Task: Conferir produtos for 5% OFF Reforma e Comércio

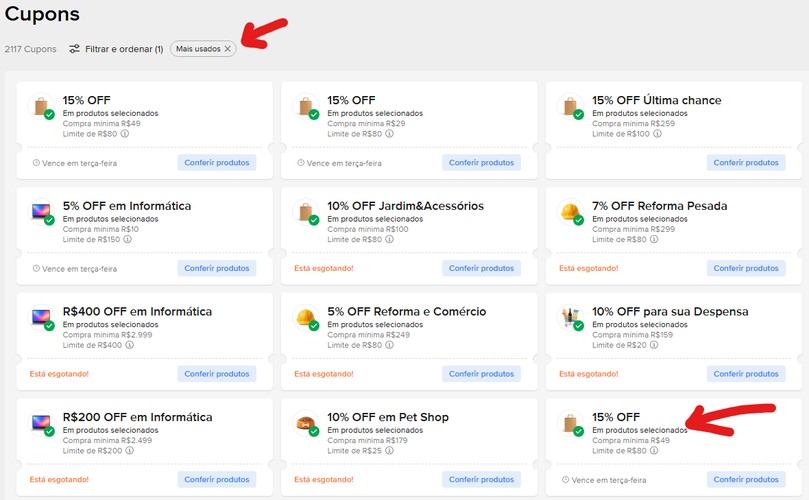Action: coord(481,374)
